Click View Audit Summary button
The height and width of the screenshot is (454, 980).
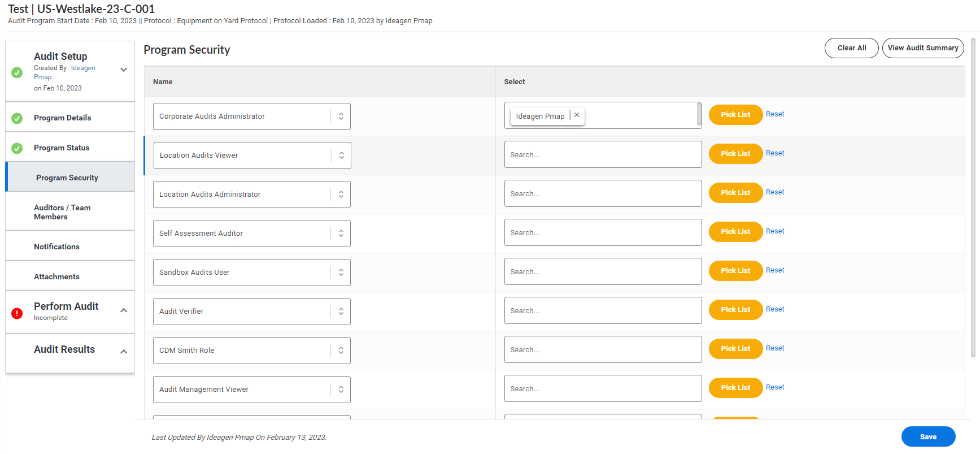922,48
